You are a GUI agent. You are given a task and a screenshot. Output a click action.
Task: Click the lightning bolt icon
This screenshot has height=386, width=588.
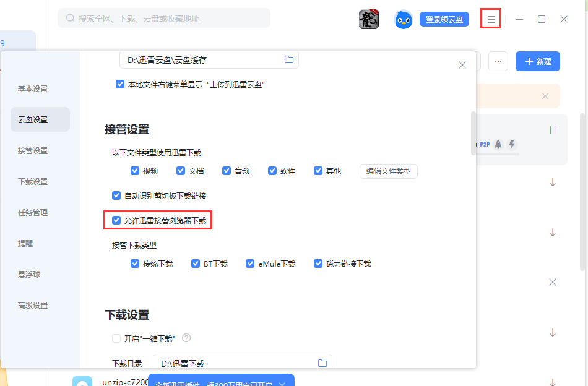pos(512,144)
